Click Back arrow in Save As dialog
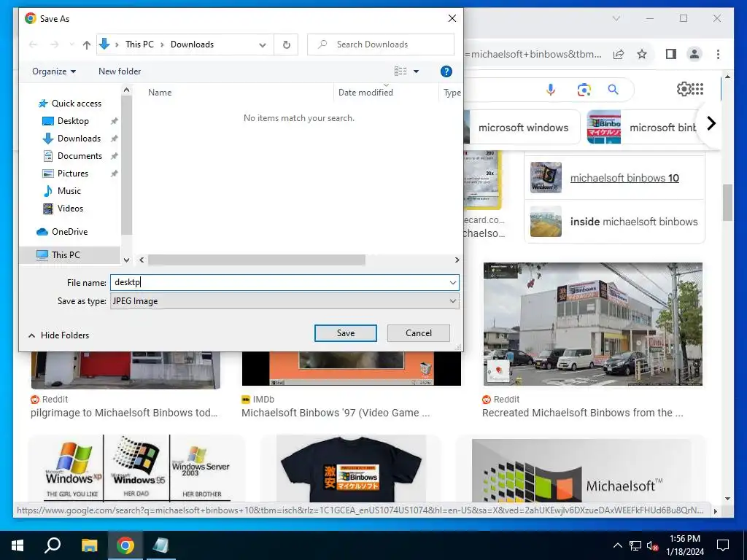The height and width of the screenshot is (560, 747). [x=34, y=44]
